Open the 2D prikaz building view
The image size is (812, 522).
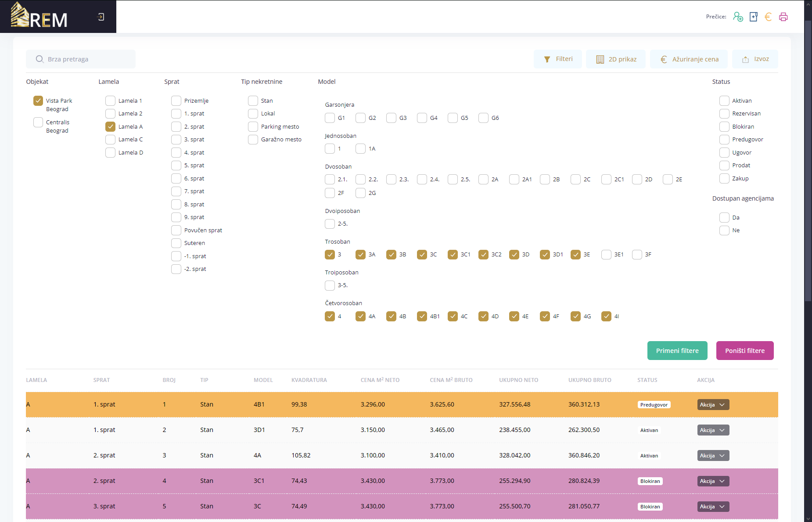tap(616, 59)
